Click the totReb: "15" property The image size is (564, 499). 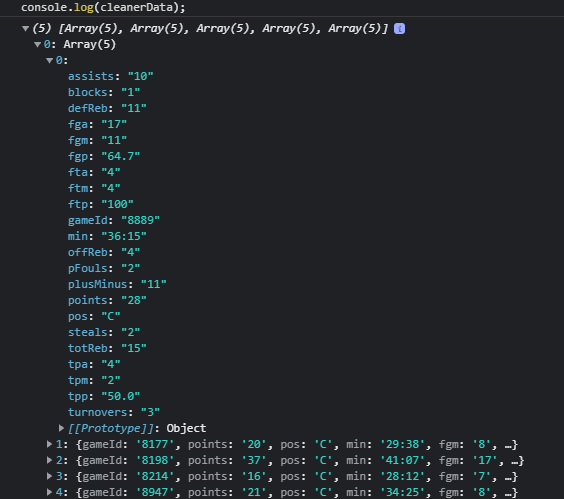pos(107,348)
